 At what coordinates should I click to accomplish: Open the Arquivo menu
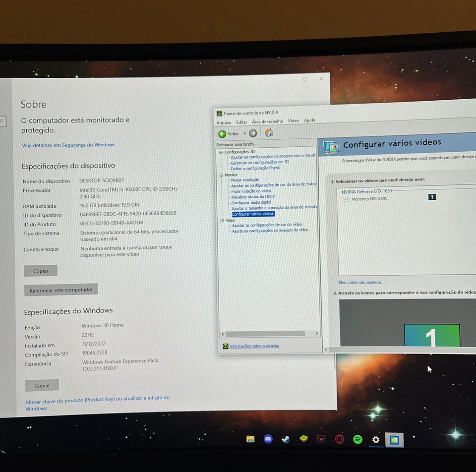pyautogui.click(x=224, y=122)
